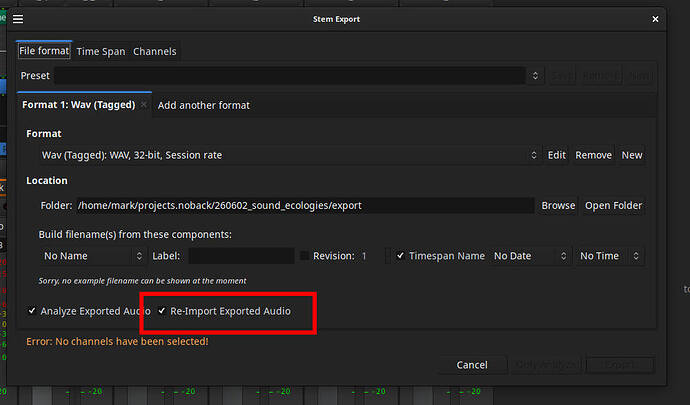This screenshot has height=405, width=690.
Task: Click 'Sorry, no example filename can be shown' text
Action: pos(142,281)
